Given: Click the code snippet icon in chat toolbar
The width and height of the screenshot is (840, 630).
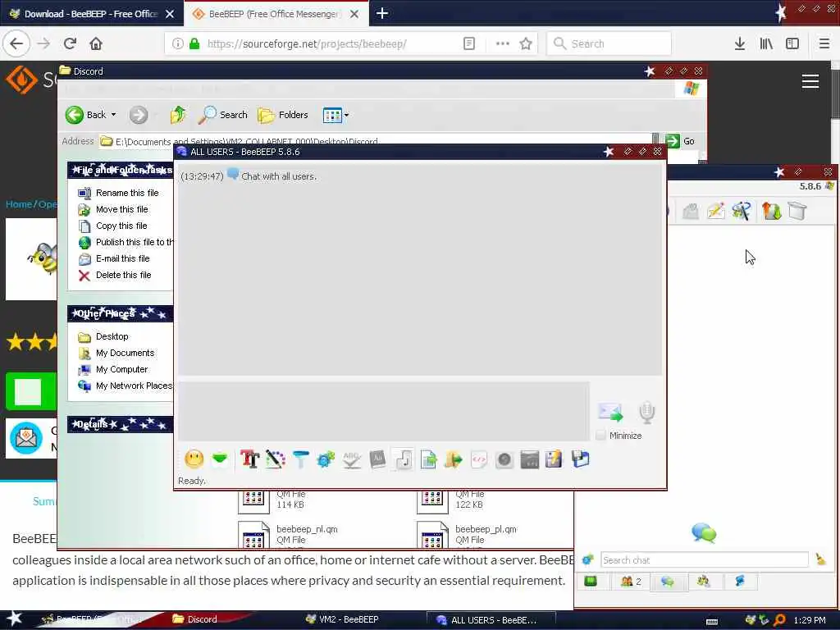Looking at the screenshot, I should click(x=479, y=459).
